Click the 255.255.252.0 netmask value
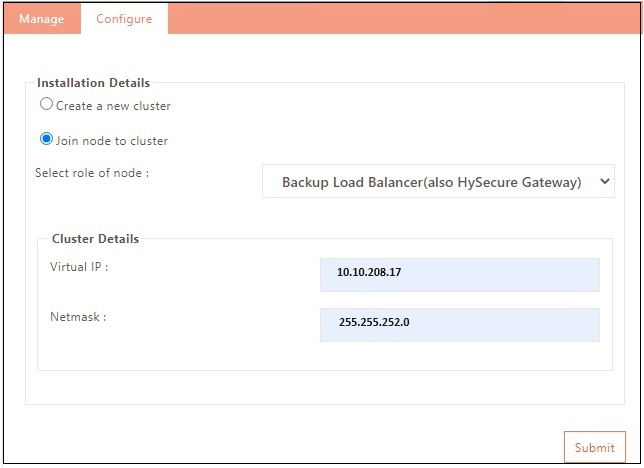 (374, 323)
